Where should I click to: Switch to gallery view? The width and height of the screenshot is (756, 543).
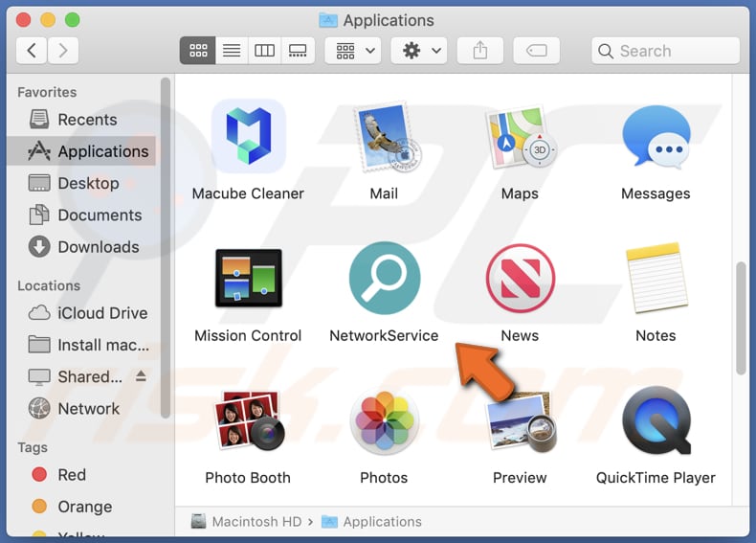tap(298, 50)
